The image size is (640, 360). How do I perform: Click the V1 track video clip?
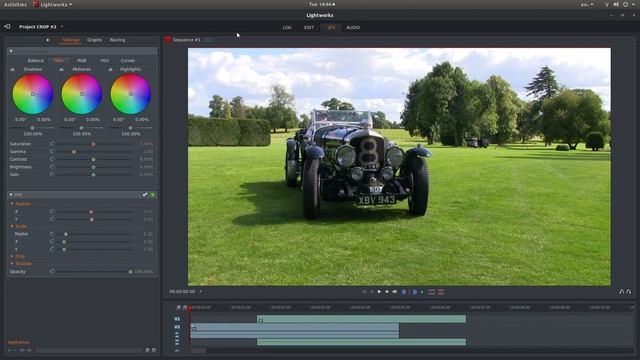(x=362, y=319)
